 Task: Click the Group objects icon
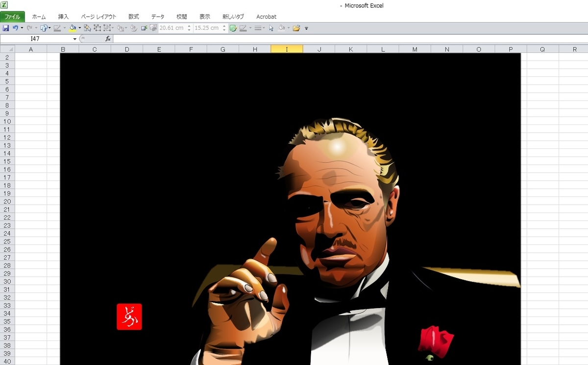[x=97, y=28]
